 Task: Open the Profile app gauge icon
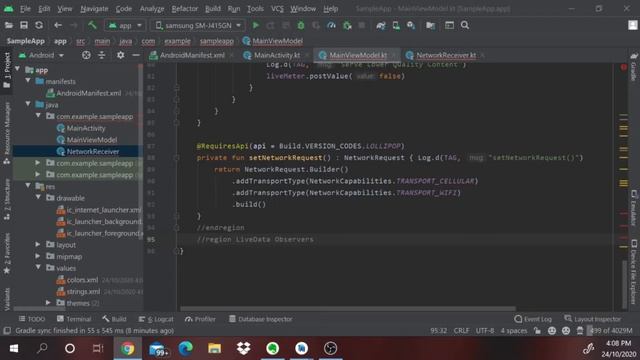click(x=331, y=25)
